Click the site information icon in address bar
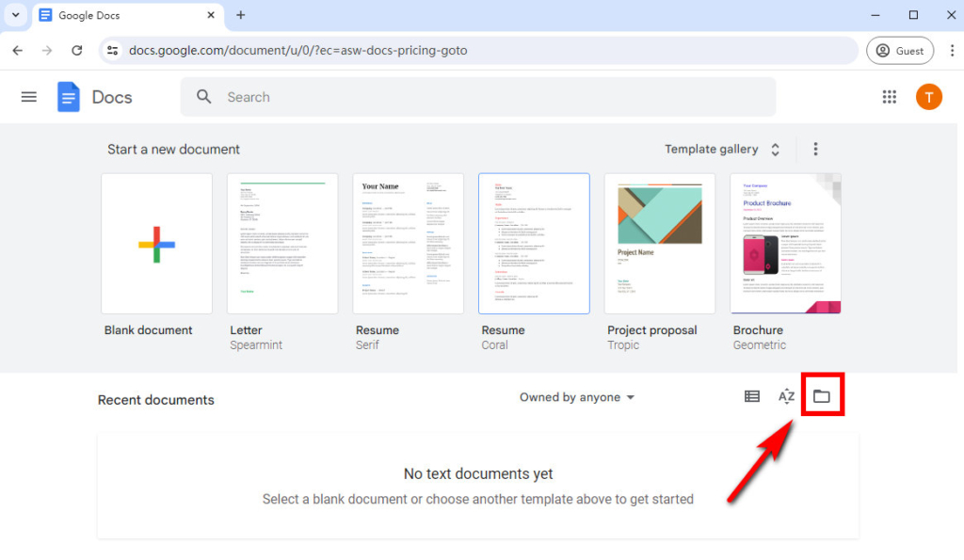 coord(112,50)
